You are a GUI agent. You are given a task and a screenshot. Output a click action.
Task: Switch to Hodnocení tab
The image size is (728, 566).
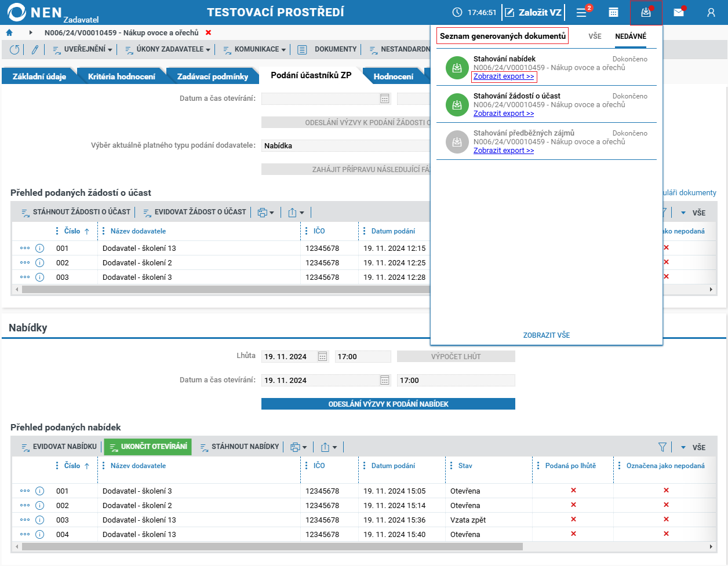394,76
